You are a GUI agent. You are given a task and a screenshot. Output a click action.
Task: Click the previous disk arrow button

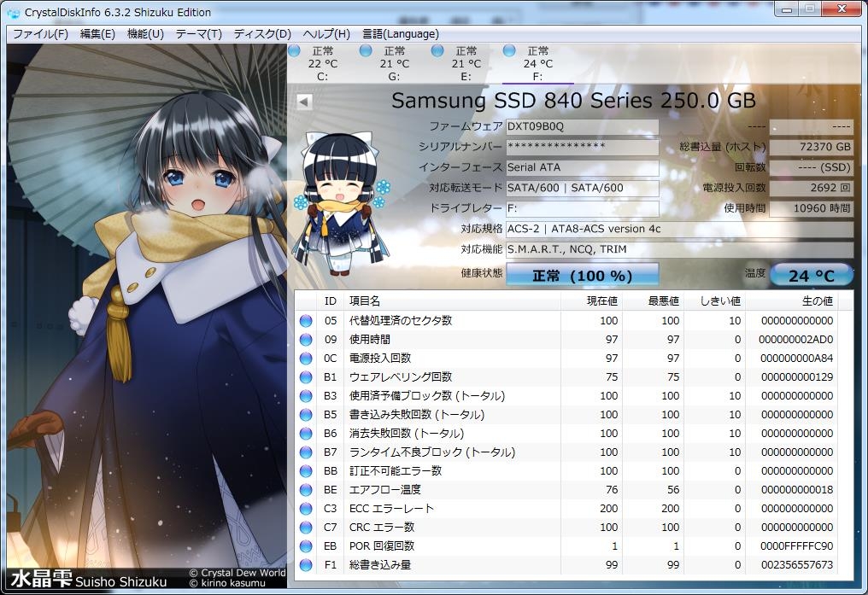[x=304, y=102]
